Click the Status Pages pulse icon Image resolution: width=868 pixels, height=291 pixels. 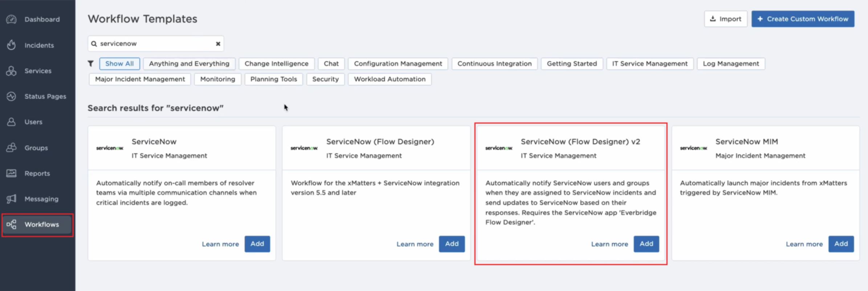point(11,97)
